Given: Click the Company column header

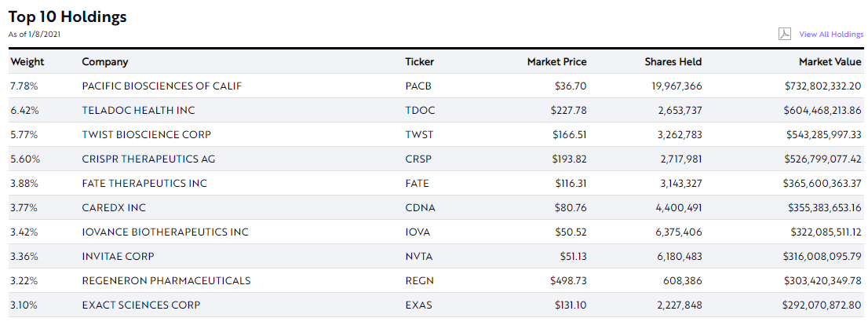Looking at the screenshot, I should click(x=105, y=62).
